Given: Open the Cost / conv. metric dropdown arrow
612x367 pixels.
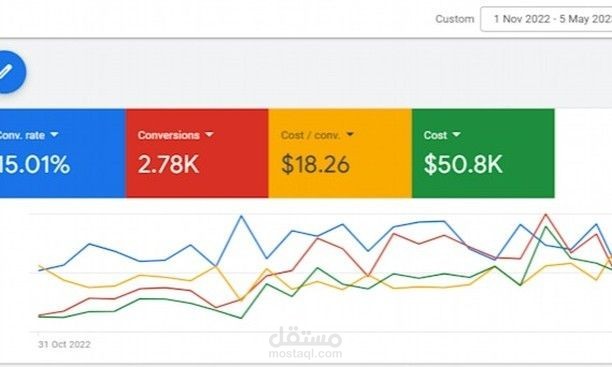Looking at the screenshot, I should 350,134.
